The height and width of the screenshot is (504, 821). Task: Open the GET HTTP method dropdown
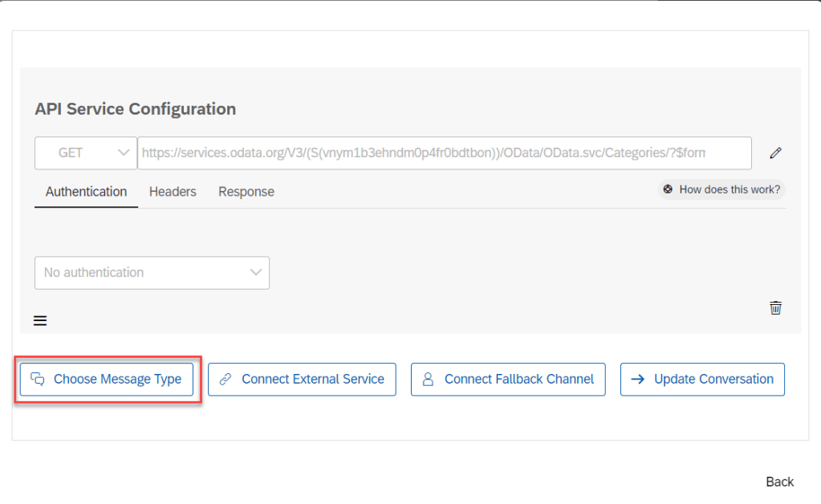[x=85, y=152]
